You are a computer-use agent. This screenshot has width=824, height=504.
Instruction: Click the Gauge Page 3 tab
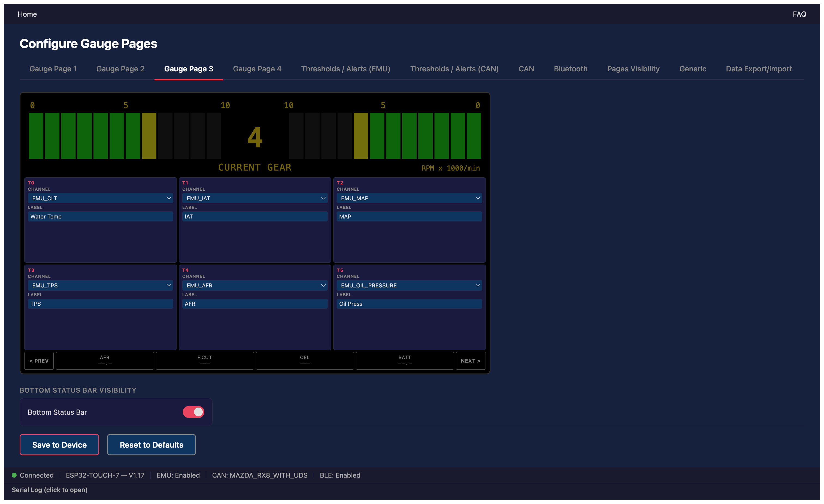(189, 69)
